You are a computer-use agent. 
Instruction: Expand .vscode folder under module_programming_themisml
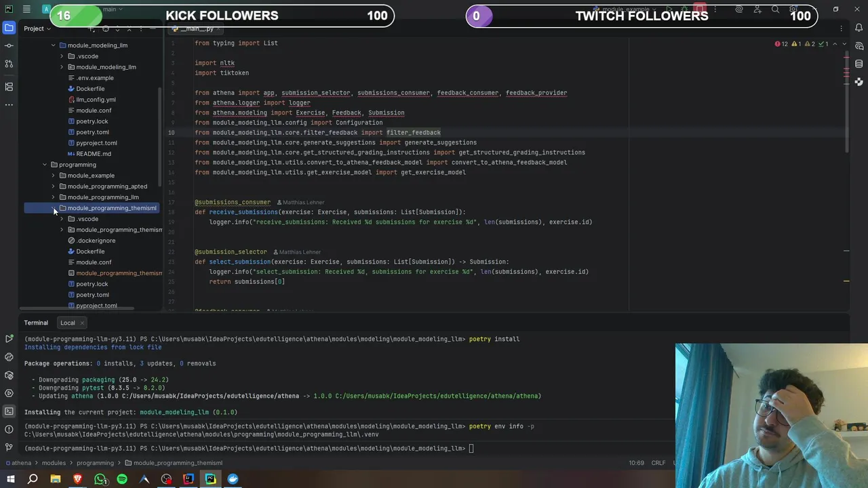pos(62,219)
